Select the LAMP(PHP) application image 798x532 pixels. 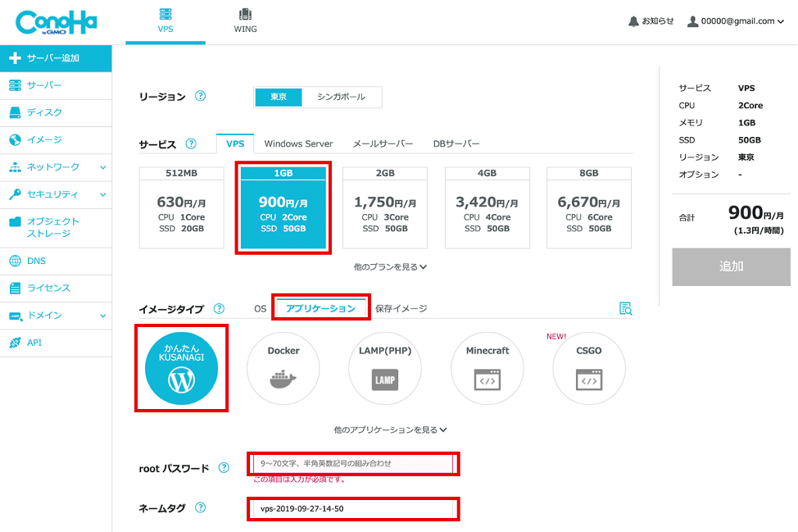385,368
